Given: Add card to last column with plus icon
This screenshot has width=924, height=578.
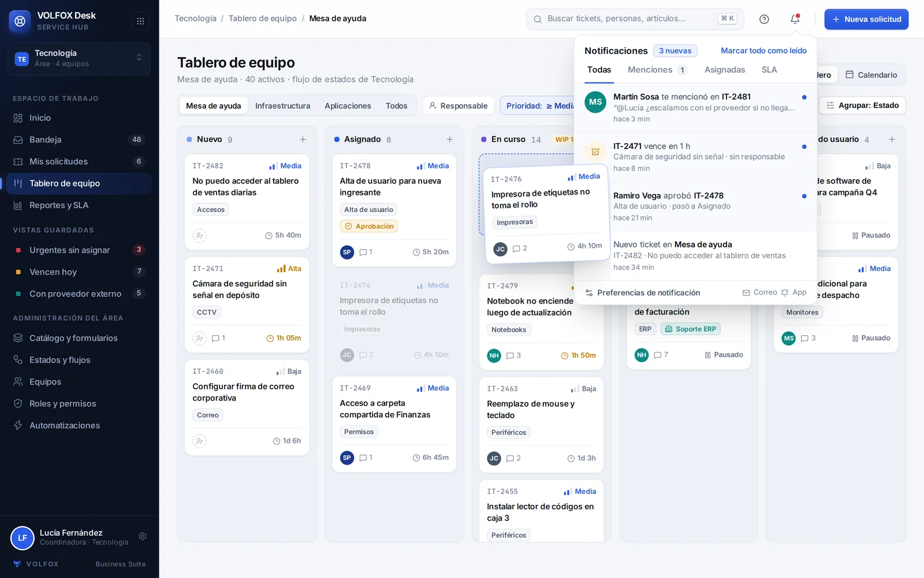Looking at the screenshot, I should [x=892, y=139].
